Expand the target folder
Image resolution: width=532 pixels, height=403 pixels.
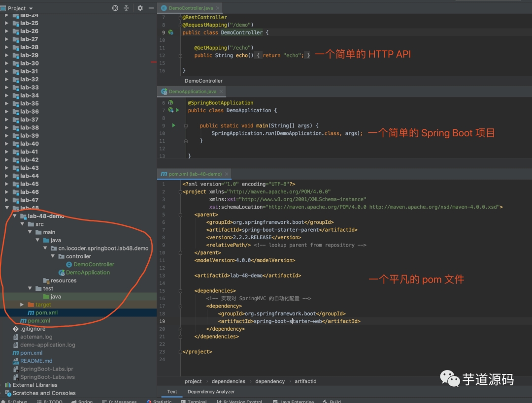[22, 305]
